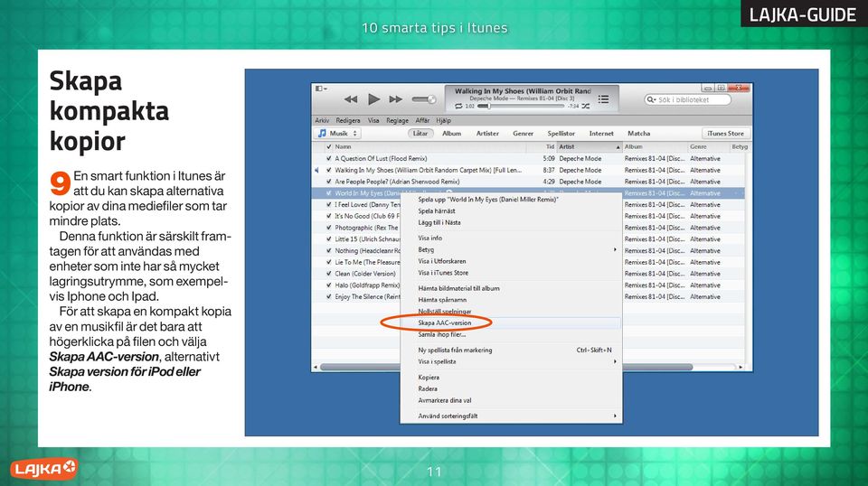Click the song progress bar in the display

(521, 107)
